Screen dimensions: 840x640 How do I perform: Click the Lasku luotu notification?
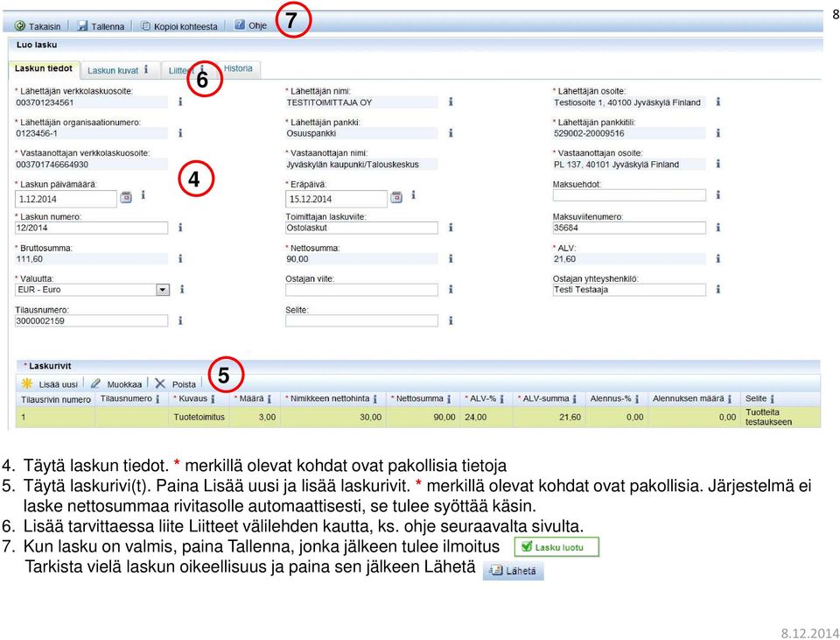pos(556,547)
